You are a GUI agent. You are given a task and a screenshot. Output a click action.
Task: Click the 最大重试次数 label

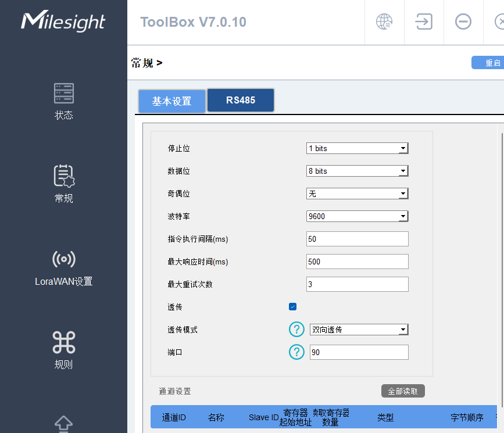[190, 284]
